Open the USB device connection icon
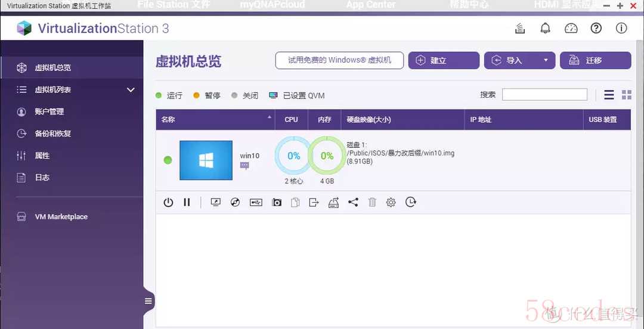 point(256,202)
